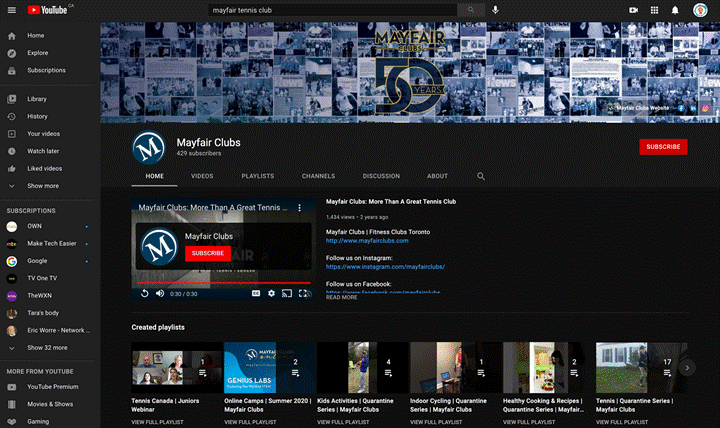Expand Show more in sidebar
The width and height of the screenshot is (720, 428).
pos(48,186)
